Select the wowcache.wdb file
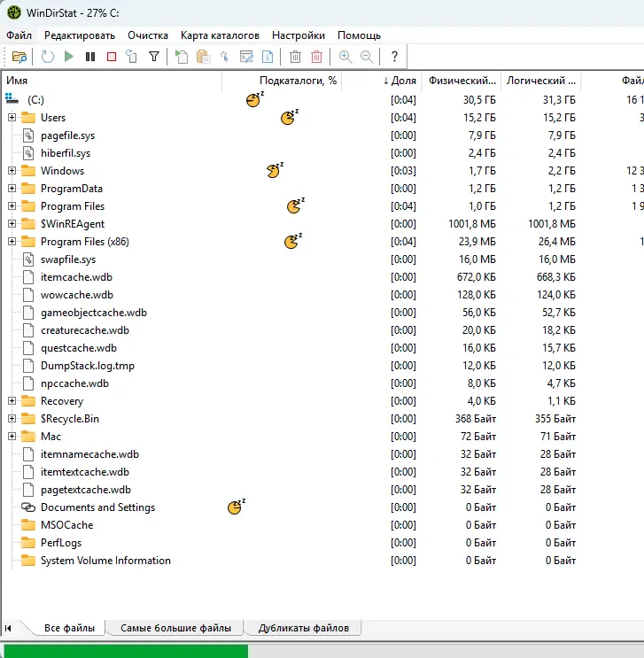 pos(77,295)
